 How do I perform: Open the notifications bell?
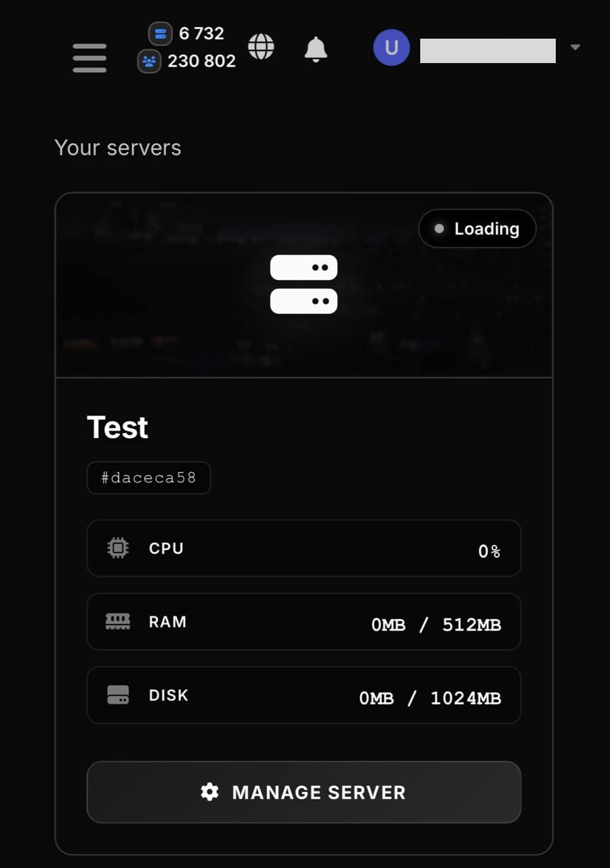[315, 49]
